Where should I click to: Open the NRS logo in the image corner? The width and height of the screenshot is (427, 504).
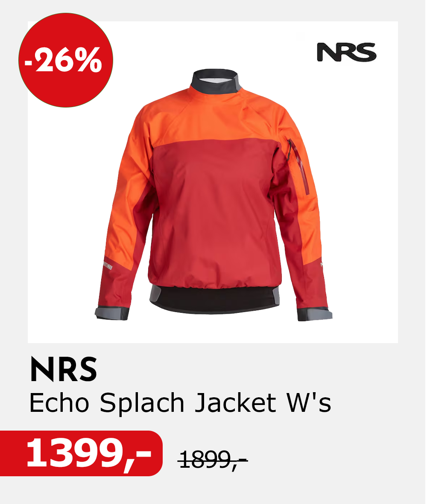(348, 52)
